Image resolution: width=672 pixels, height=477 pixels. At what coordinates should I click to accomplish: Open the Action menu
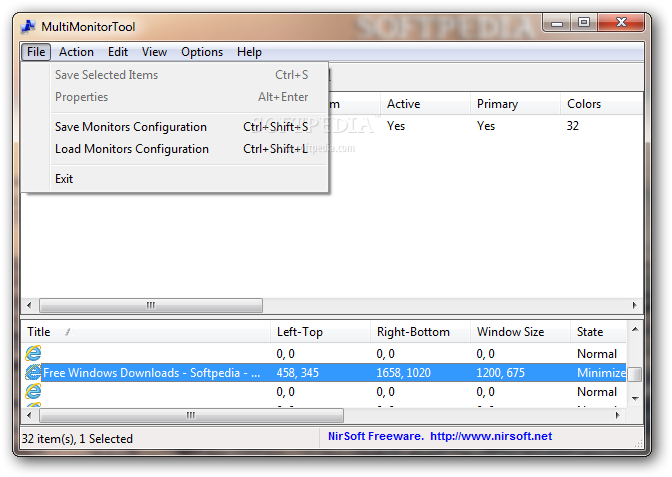pos(76,52)
